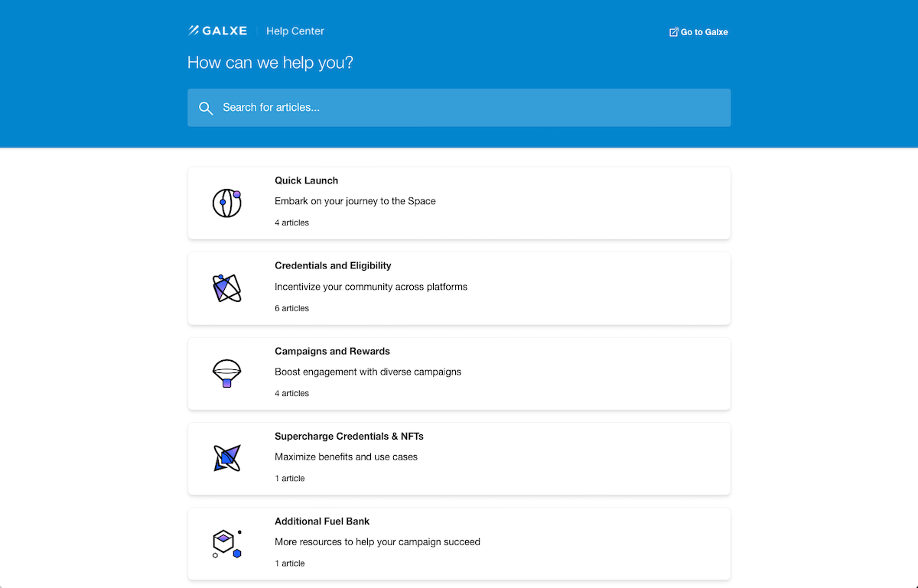The width and height of the screenshot is (918, 588).
Task: Click the 'Incentivize your community across platforms' description
Action: point(371,287)
